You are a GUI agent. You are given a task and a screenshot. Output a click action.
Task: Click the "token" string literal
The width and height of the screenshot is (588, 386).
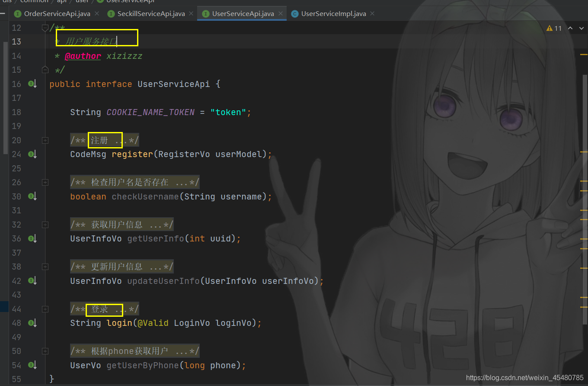click(228, 112)
